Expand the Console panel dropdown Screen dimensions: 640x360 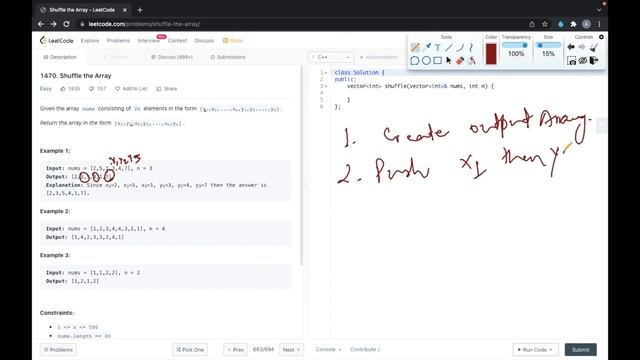(x=329, y=349)
